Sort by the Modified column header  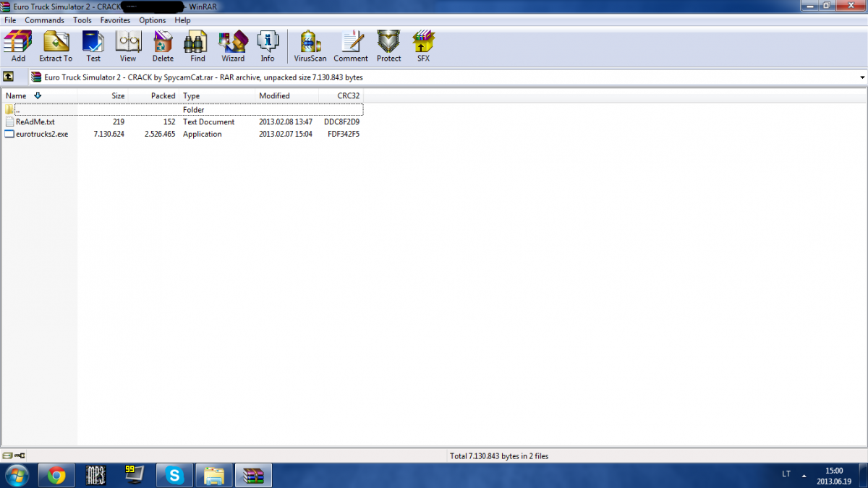coord(287,95)
